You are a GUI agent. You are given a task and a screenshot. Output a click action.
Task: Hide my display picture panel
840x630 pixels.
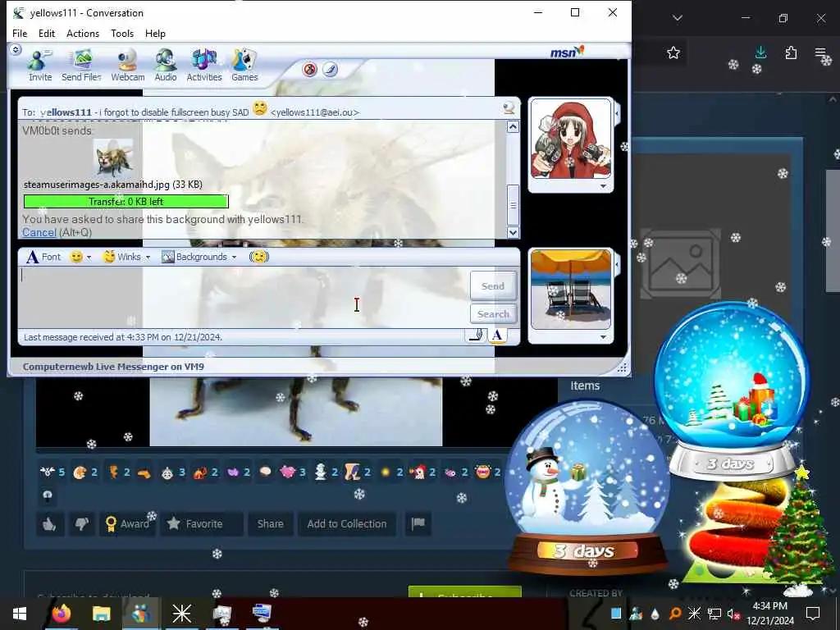[617, 263]
